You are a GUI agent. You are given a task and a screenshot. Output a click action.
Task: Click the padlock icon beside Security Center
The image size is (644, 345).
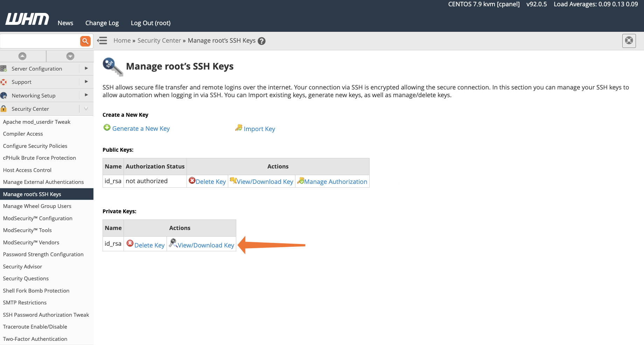[4, 109]
